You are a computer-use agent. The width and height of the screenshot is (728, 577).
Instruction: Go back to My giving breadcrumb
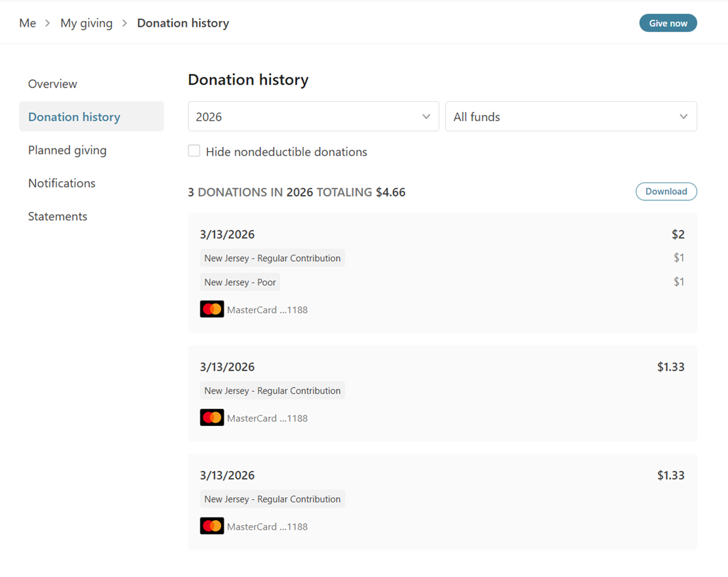[x=86, y=23]
